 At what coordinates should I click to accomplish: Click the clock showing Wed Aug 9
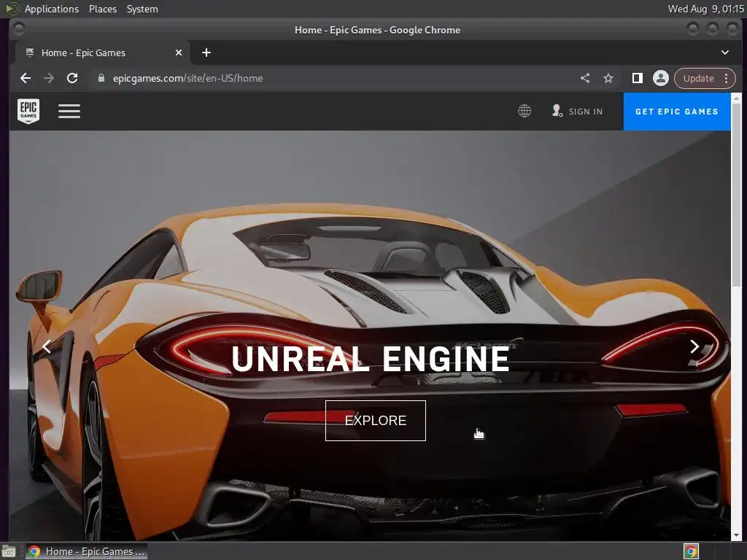tap(706, 9)
